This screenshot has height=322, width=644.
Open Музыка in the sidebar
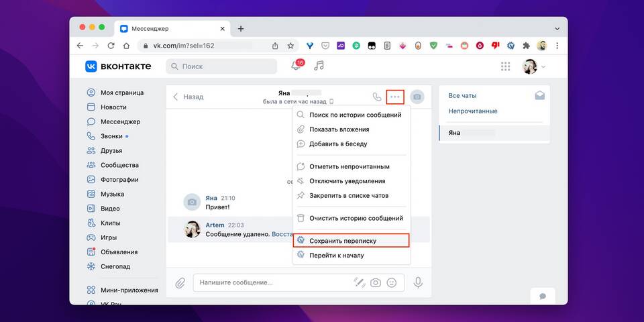(x=106, y=194)
